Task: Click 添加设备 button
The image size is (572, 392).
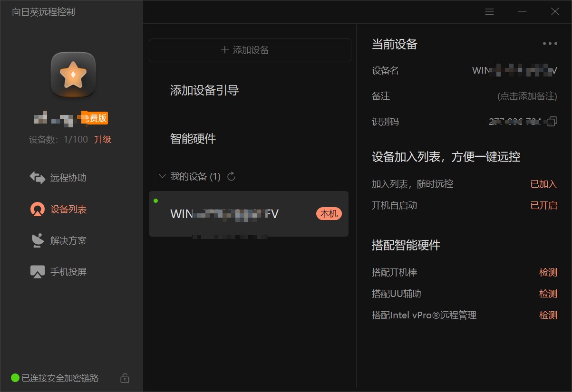Action: (250, 50)
